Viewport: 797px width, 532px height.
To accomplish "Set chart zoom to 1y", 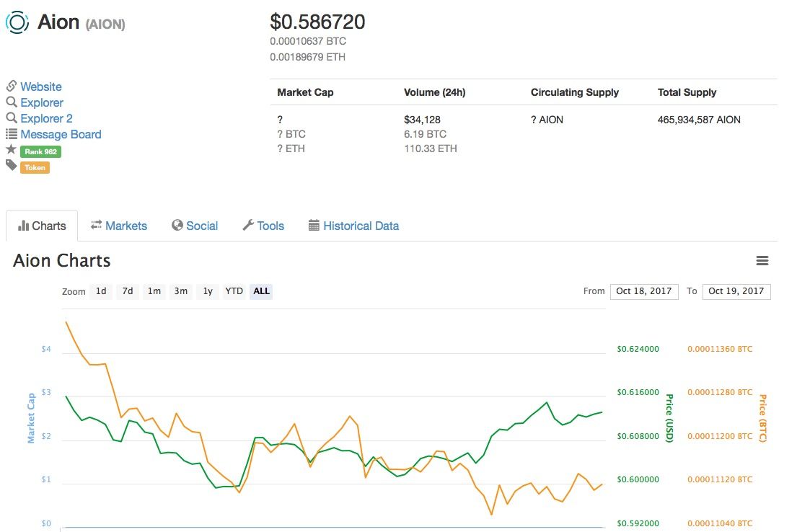I will tap(208, 291).
